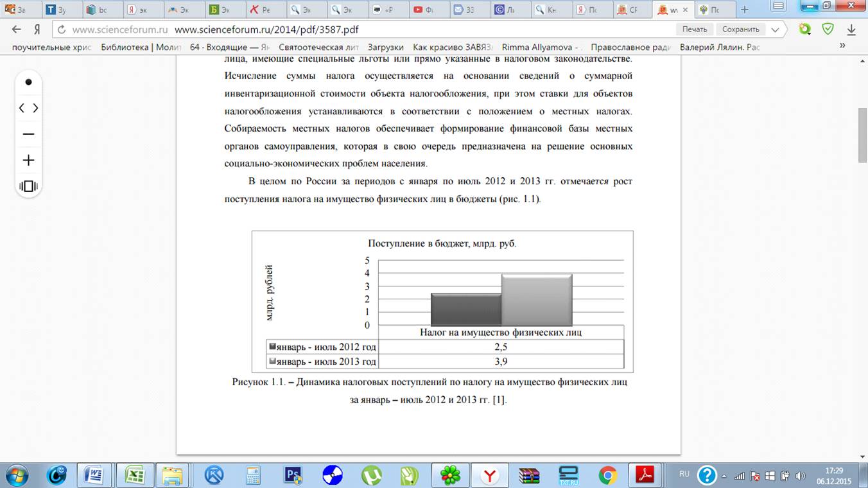Go to the next PDF page
The height and width of the screenshot is (488, 868).
pyautogui.click(x=35, y=109)
